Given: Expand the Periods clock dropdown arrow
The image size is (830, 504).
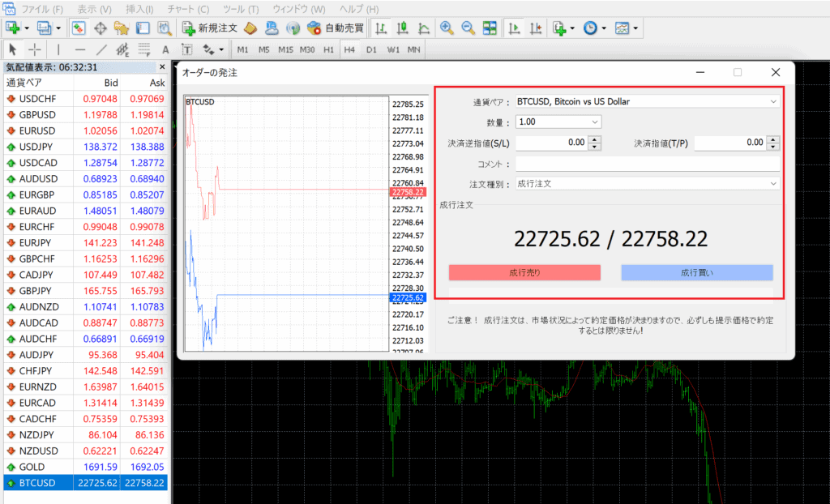Looking at the screenshot, I should (603, 28).
